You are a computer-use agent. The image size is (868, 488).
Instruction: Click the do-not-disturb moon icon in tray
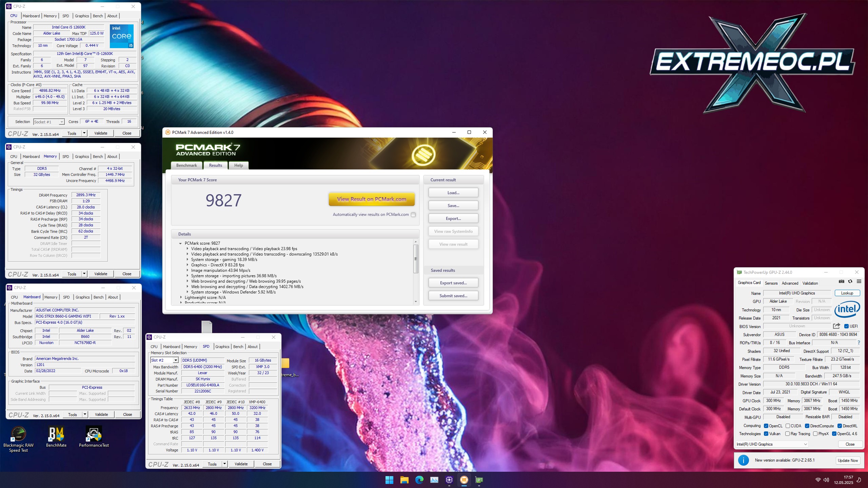[x=859, y=480]
